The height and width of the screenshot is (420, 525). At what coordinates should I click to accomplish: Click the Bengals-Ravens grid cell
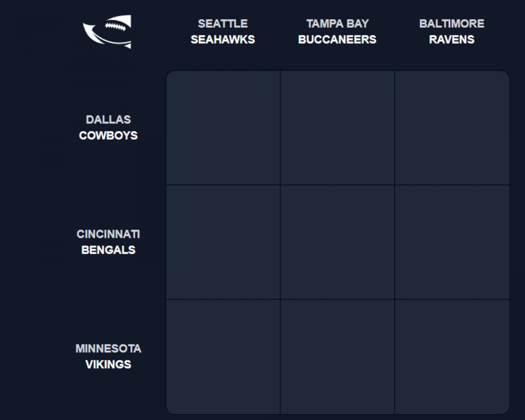(452, 242)
